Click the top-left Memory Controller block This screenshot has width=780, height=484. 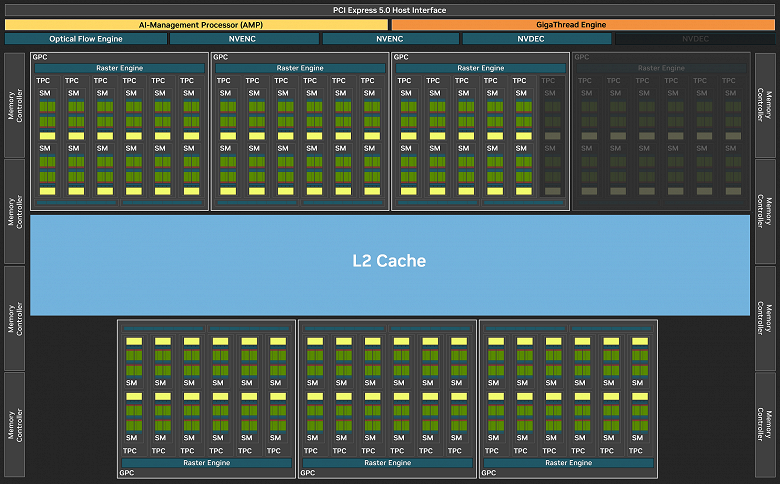(x=14, y=105)
